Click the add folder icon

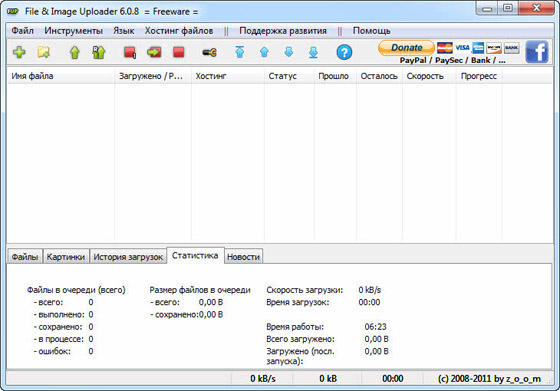tap(44, 52)
